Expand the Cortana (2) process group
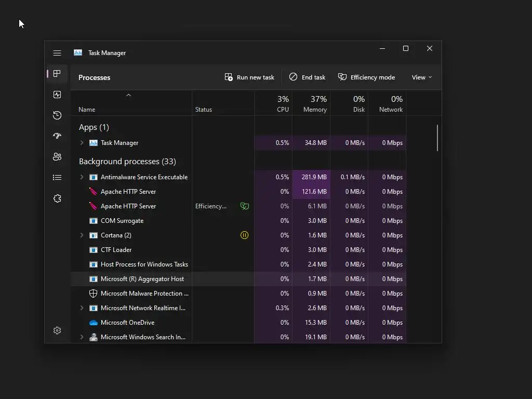 pos(82,235)
